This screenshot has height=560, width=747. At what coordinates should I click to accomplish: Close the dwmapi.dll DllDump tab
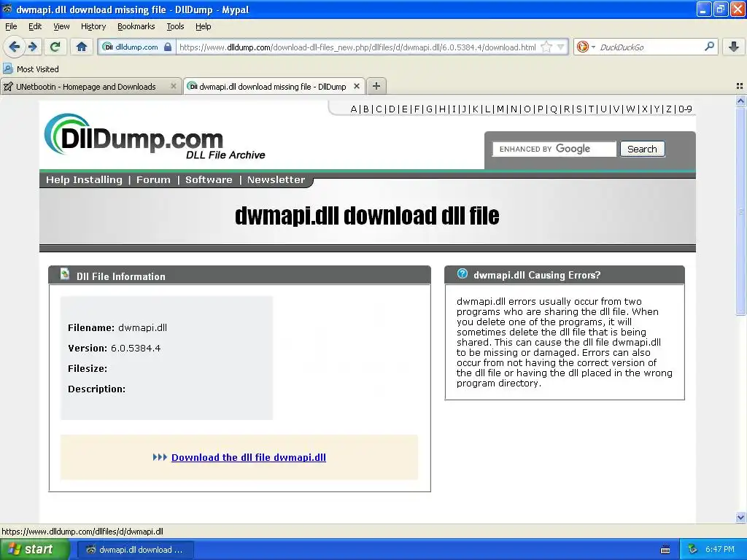[356, 86]
